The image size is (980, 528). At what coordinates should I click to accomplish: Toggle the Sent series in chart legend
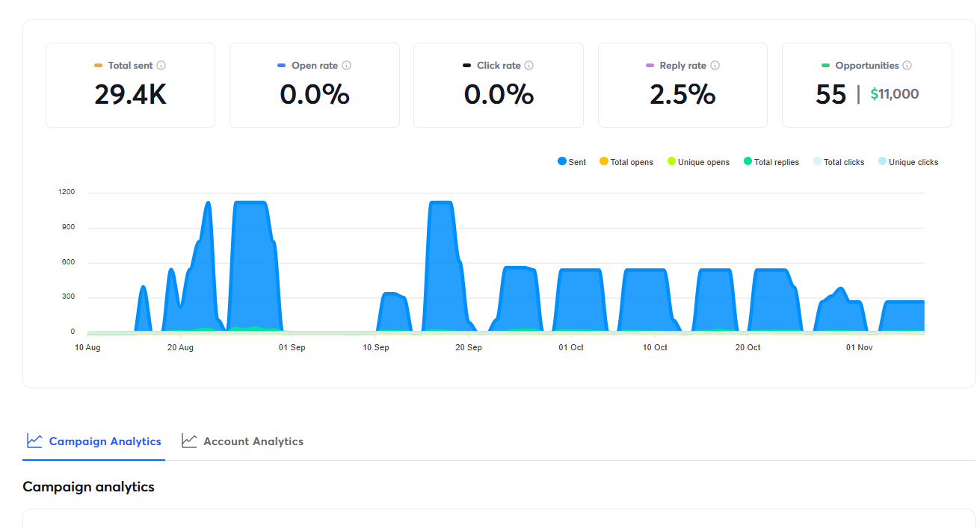572,162
